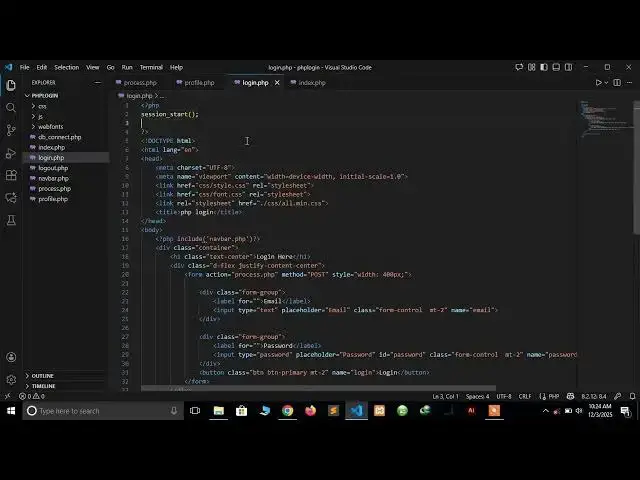
Task: Split the editor to the right
Action: tap(617, 82)
